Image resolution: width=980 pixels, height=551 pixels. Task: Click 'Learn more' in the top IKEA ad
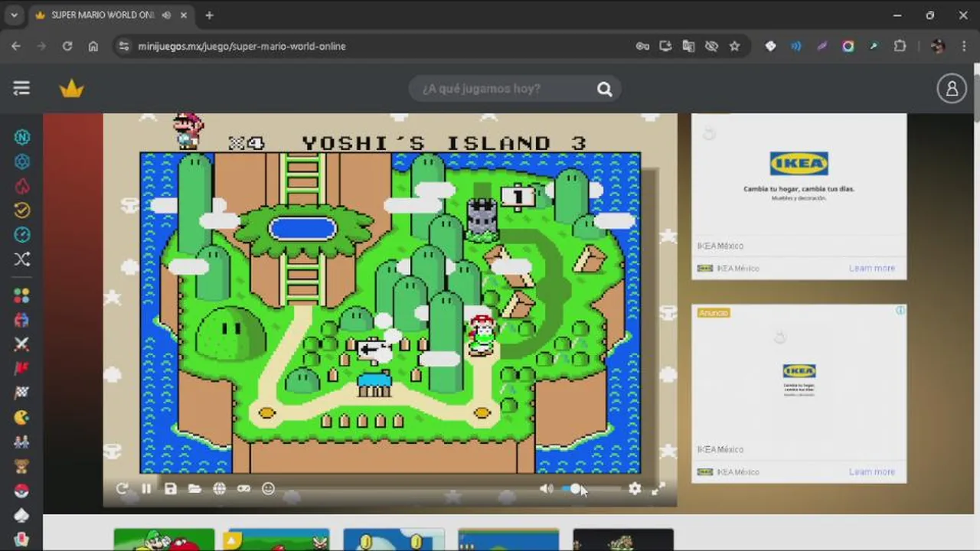click(x=871, y=268)
